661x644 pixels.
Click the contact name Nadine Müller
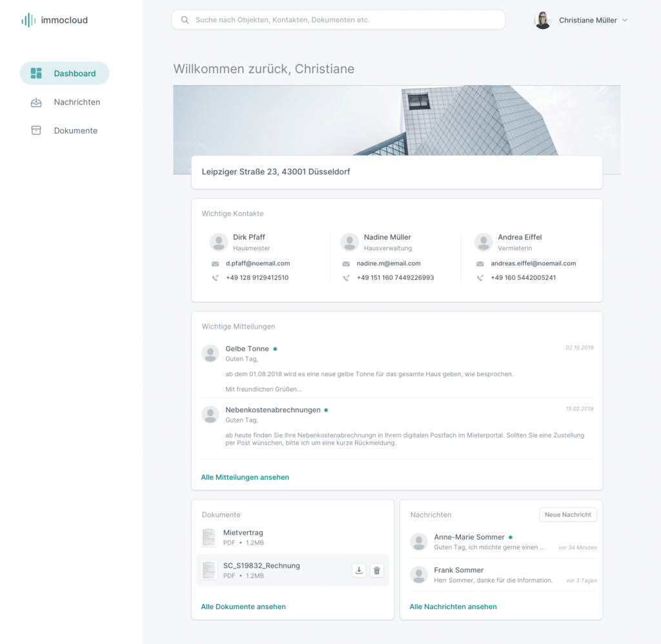[387, 237]
